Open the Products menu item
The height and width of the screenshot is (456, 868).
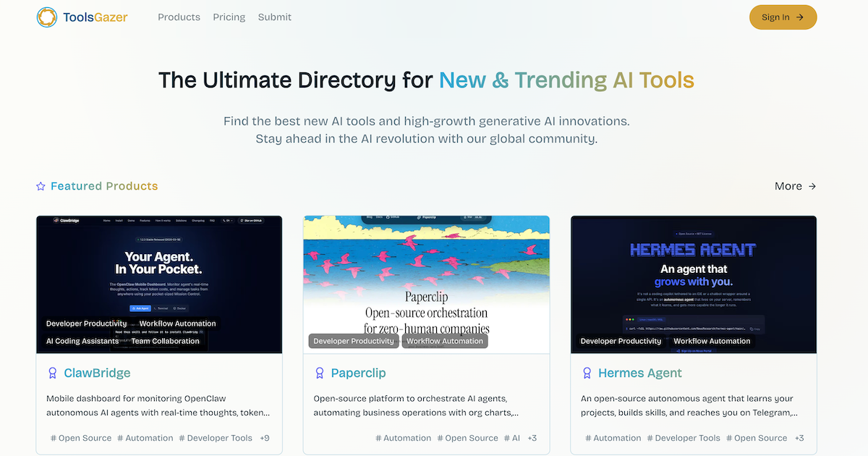click(179, 17)
